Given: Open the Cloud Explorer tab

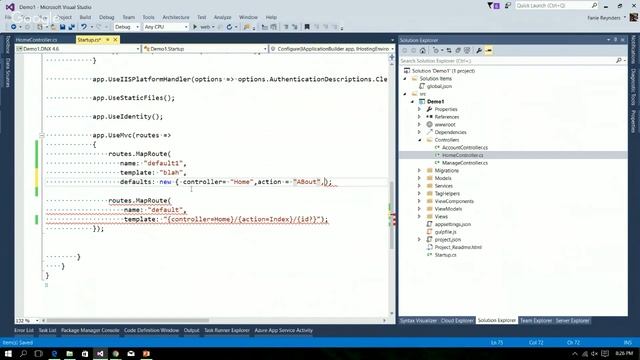Looking at the screenshot, I should click(457, 320).
